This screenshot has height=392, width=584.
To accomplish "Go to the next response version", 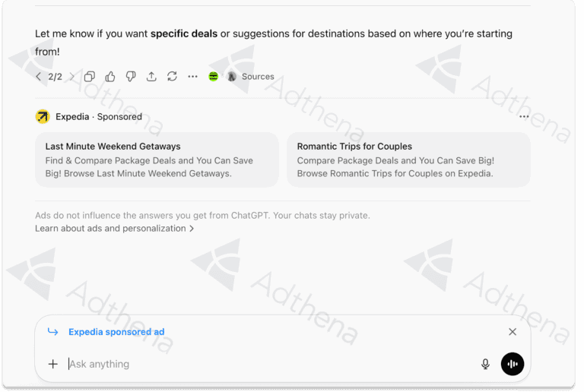I will pyautogui.click(x=72, y=77).
